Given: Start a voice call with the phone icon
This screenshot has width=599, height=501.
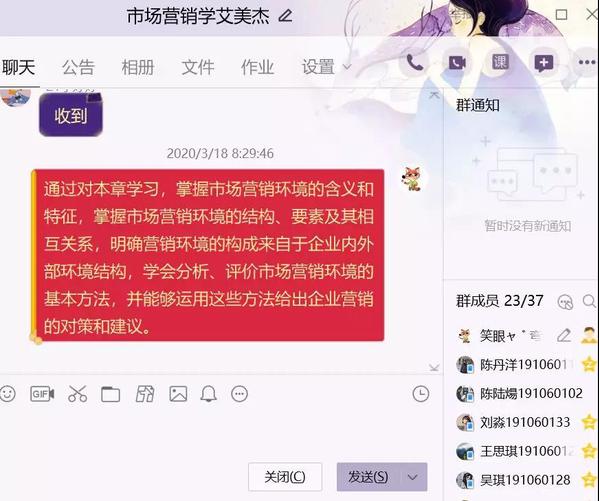Looking at the screenshot, I should point(414,63).
